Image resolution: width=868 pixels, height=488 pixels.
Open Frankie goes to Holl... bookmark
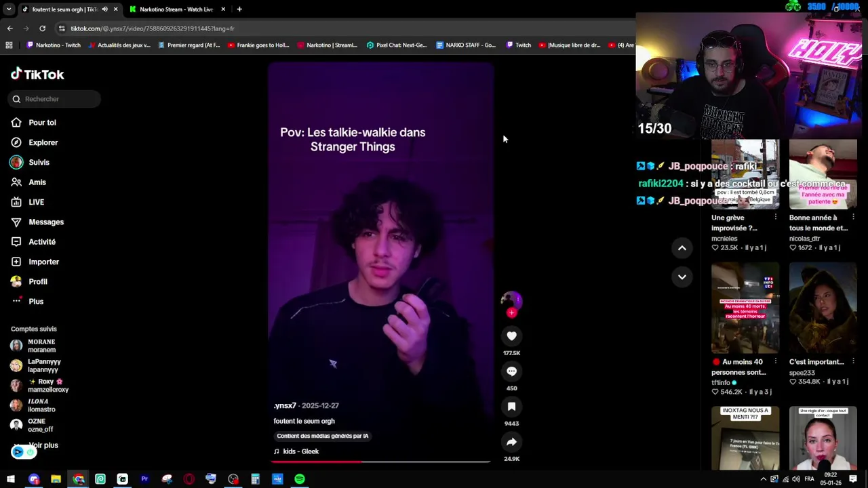(x=258, y=45)
